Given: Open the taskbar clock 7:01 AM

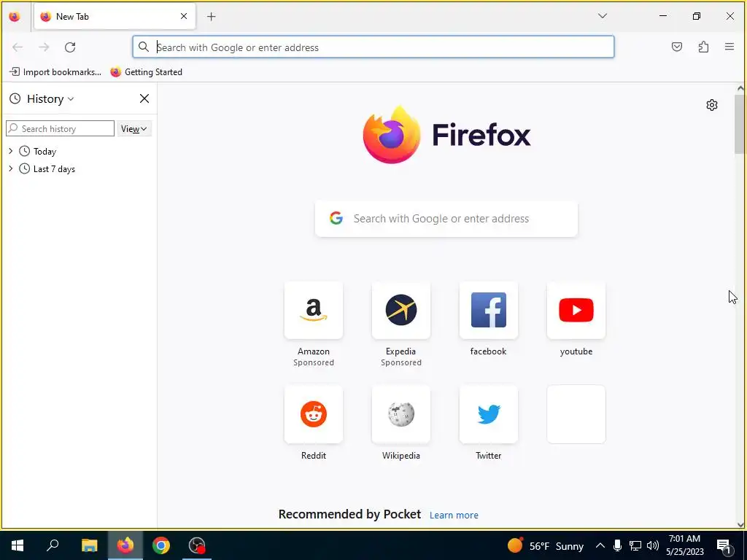Looking at the screenshot, I should [x=684, y=545].
